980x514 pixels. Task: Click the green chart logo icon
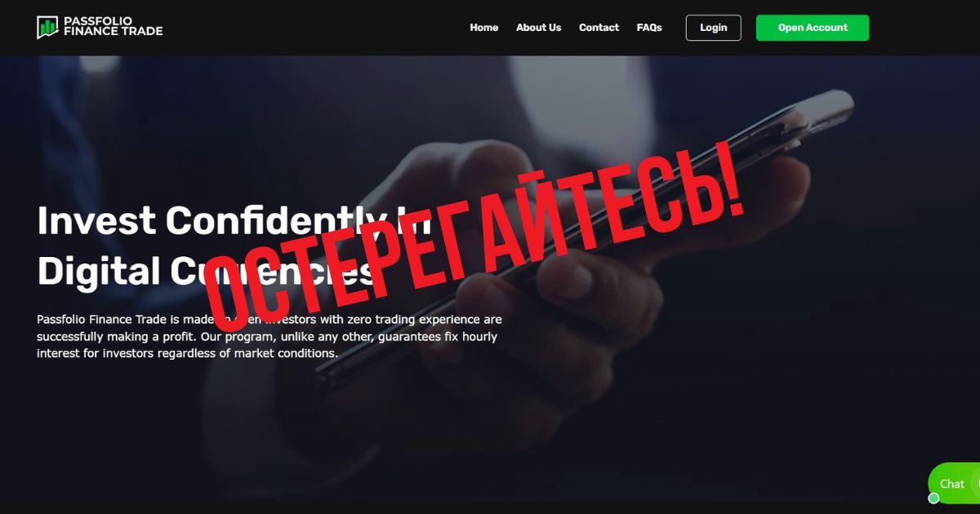[47, 27]
